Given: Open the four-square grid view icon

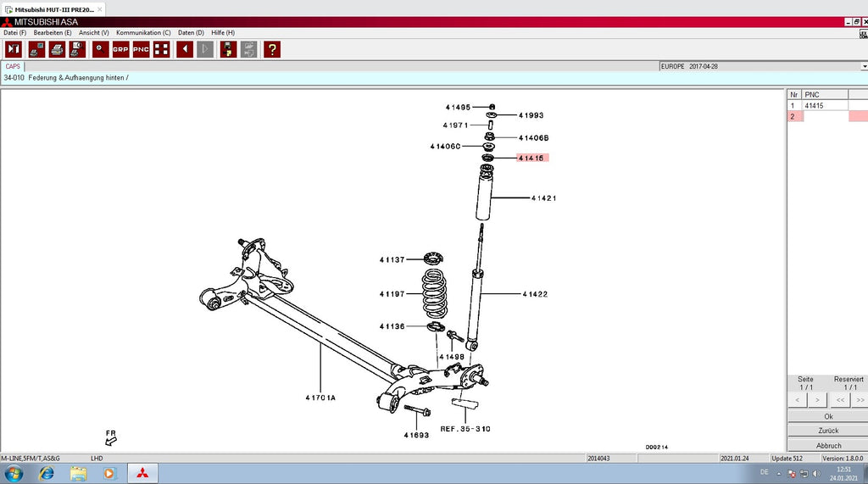Looking at the screenshot, I should tap(161, 49).
